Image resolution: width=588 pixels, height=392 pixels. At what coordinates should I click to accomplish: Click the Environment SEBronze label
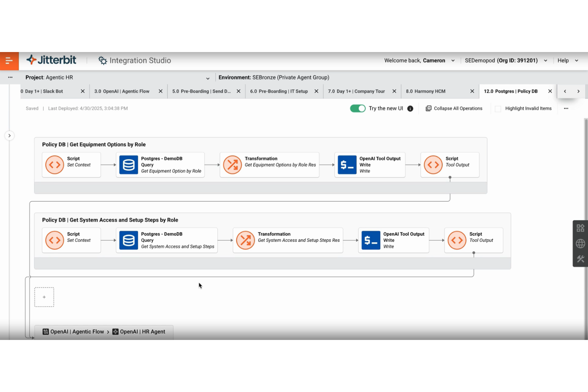point(274,77)
